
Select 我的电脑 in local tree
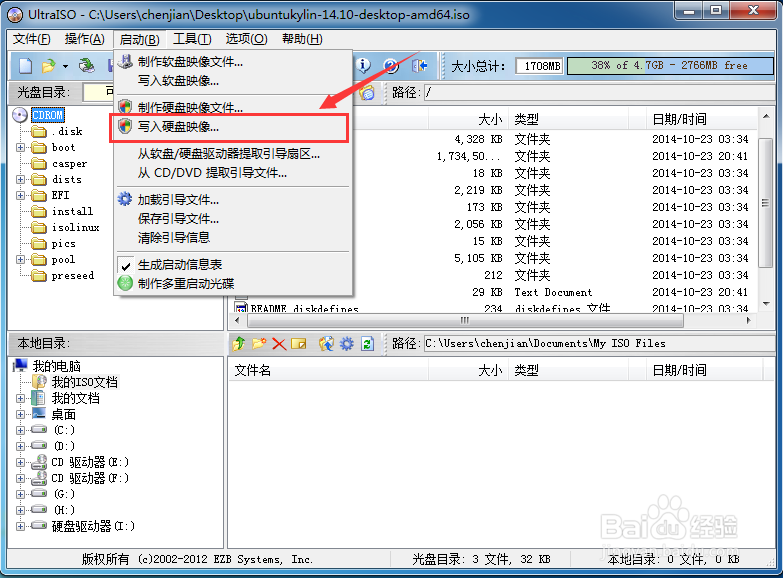tap(56, 366)
